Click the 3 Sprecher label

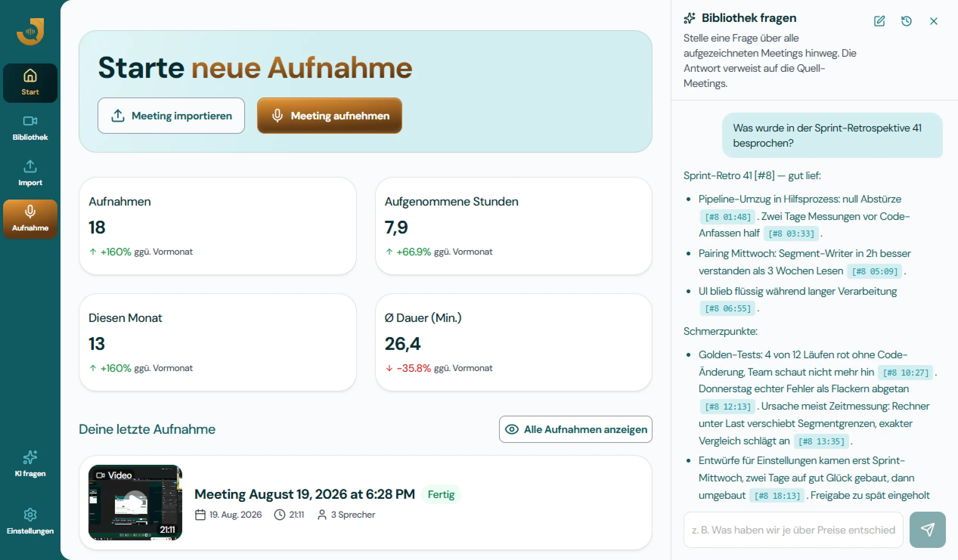pyautogui.click(x=353, y=515)
